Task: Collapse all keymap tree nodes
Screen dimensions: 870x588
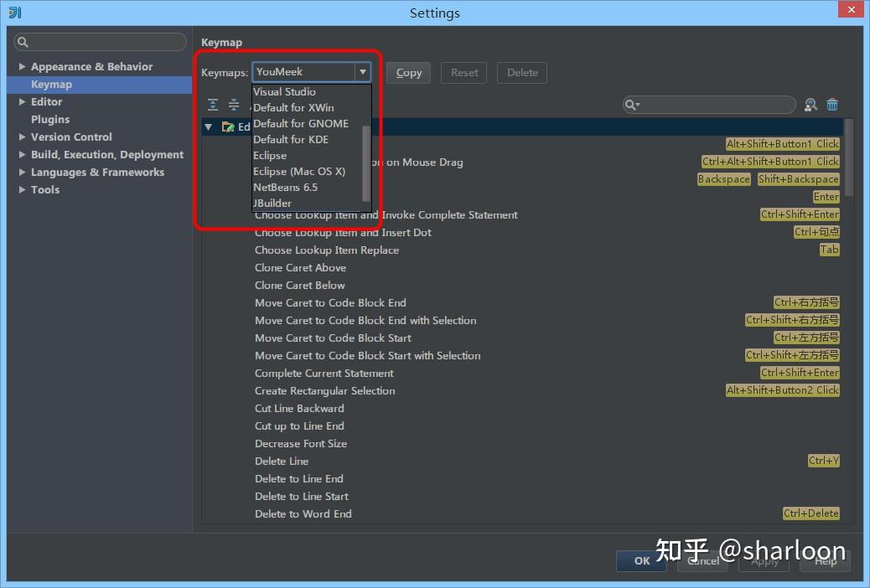Action: click(233, 104)
